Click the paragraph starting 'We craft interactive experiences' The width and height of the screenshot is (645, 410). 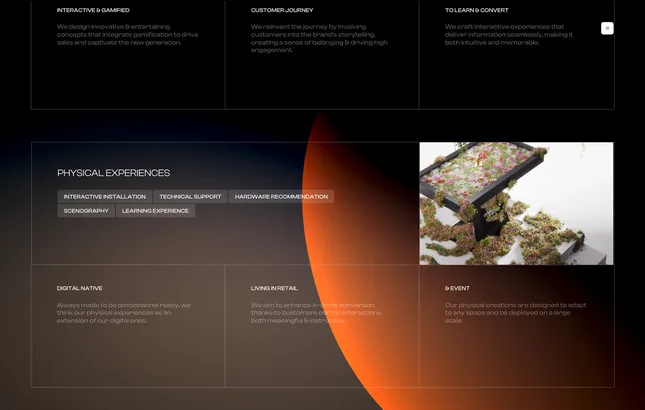[509, 35]
